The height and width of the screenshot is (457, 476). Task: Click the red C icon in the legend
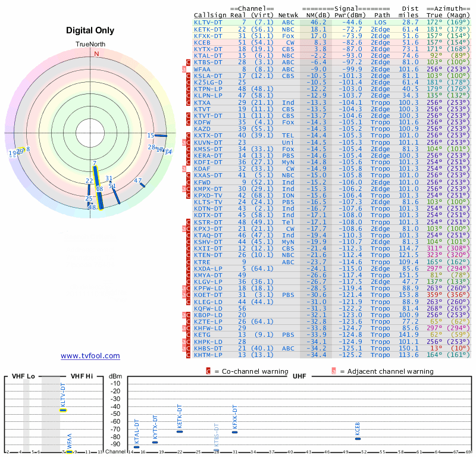coord(208,371)
